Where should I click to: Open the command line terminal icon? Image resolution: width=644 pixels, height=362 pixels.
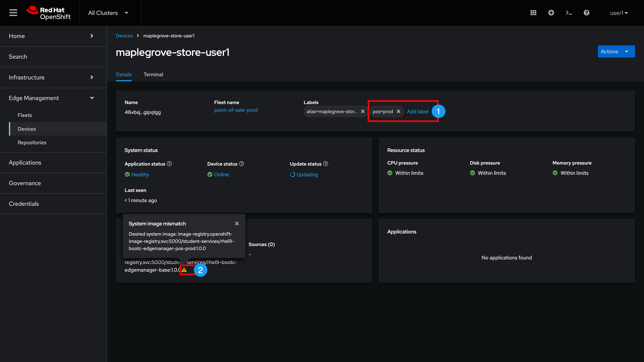[x=569, y=13]
